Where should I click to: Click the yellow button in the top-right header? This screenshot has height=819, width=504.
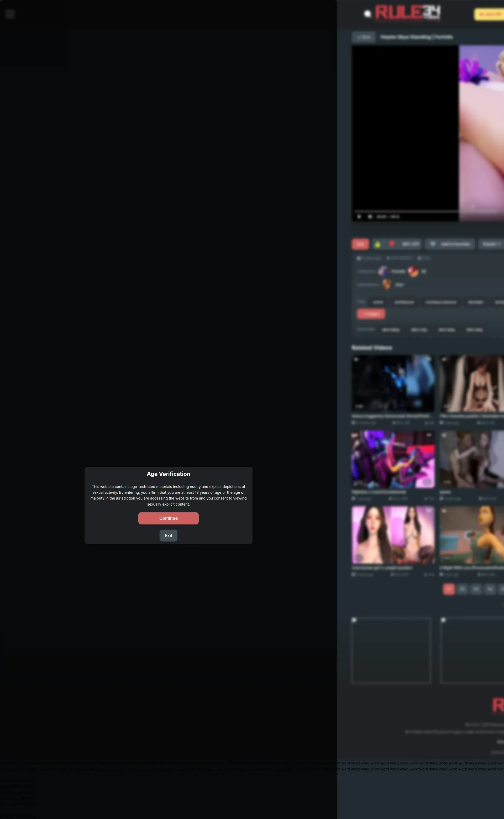pyautogui.click(x=489, y=14)
